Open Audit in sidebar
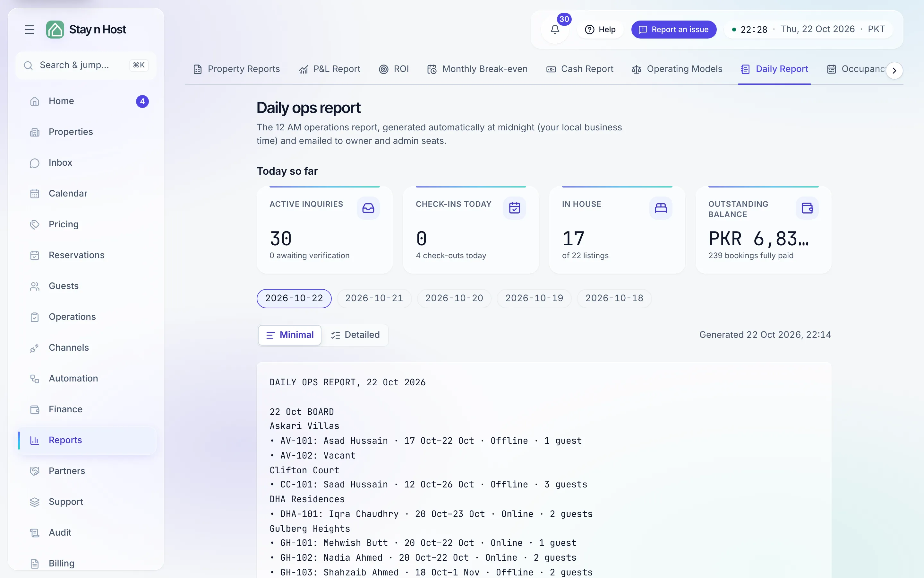The image size is (924, 578). tap(87, 533)
